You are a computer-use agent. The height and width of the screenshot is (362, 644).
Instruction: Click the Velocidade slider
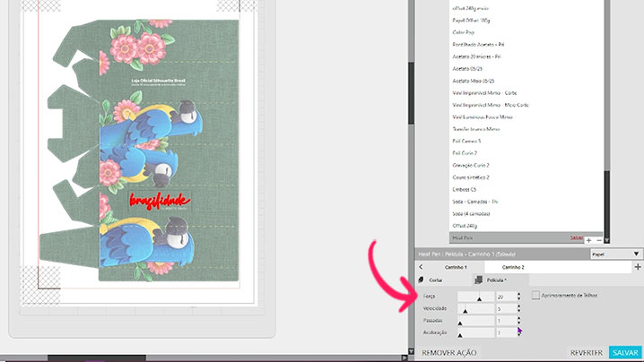[476, 308]
